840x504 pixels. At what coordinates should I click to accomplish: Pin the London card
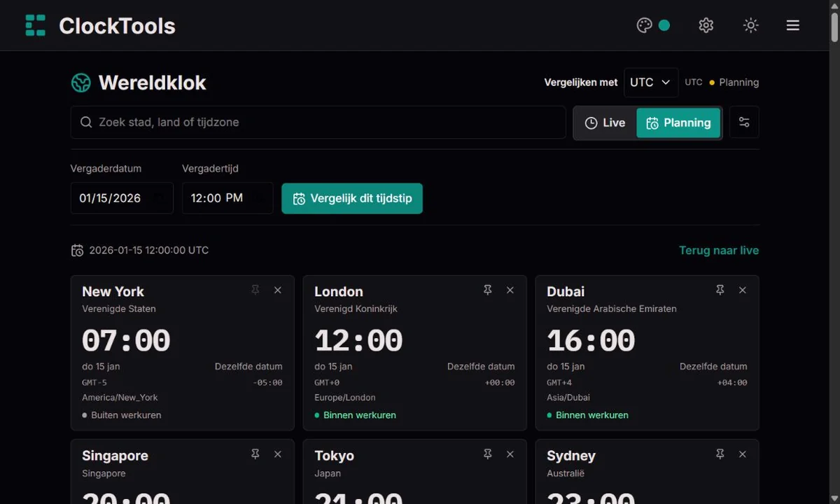click(488, 290)
